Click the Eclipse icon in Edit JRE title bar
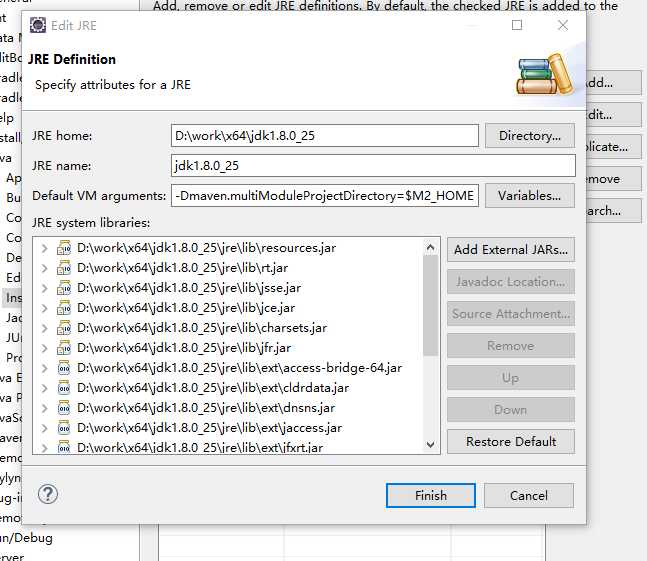The image size is (647, 561). (x=38, y=26)
